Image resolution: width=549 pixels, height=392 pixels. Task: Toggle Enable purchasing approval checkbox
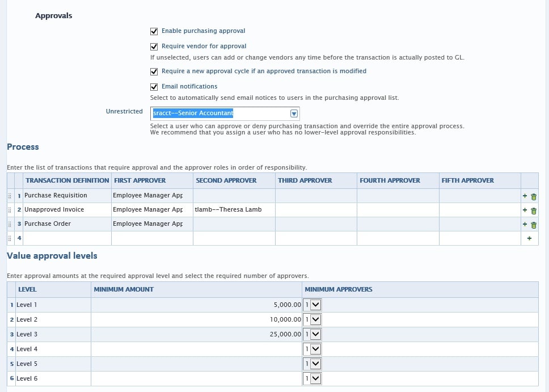click(154, 31)
